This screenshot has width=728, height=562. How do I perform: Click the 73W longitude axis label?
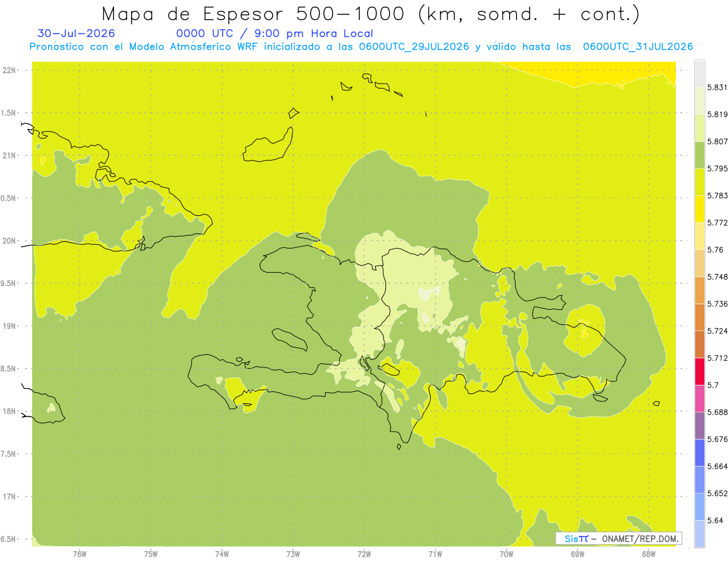pyautogui.click(x=293, y=554)
